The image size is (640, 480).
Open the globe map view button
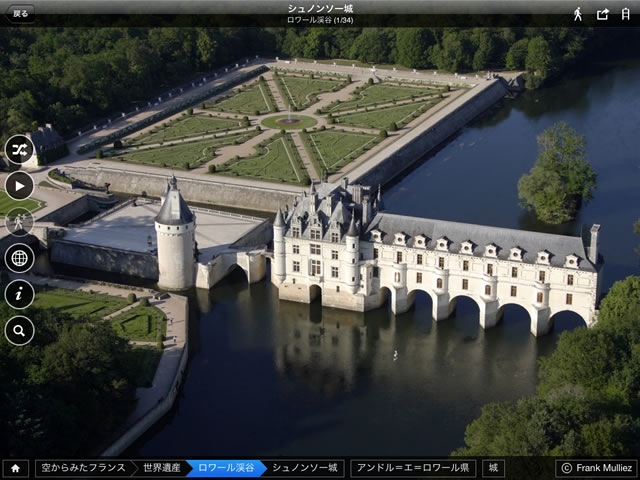coord(20,258)
